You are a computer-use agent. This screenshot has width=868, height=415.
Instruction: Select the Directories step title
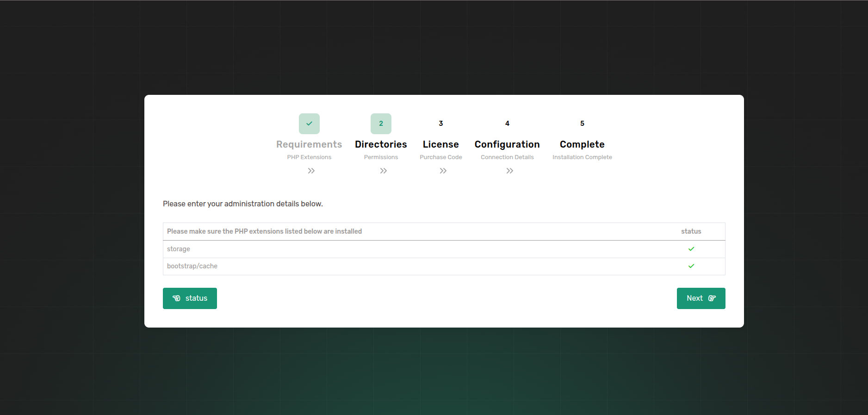point(381,144)
